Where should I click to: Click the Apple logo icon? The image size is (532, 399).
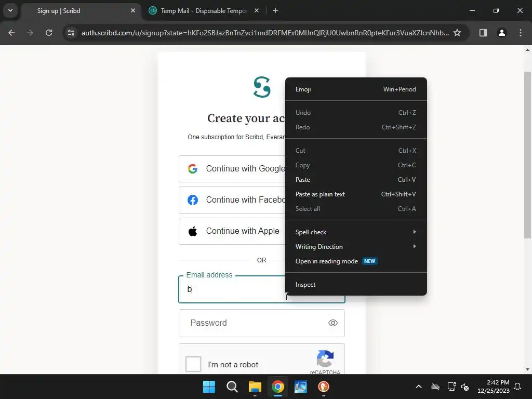coord(193,231)
